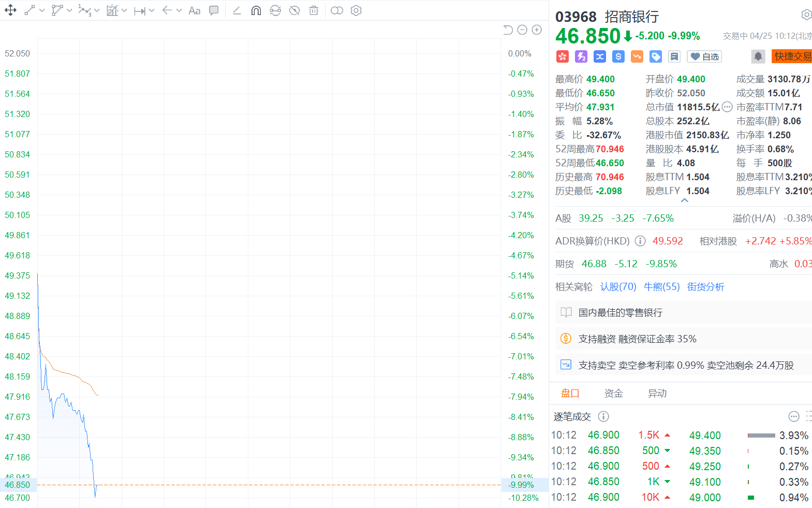Click the red Hong Kong market badge
Viewport: 812px width, 508px height.
563,56
